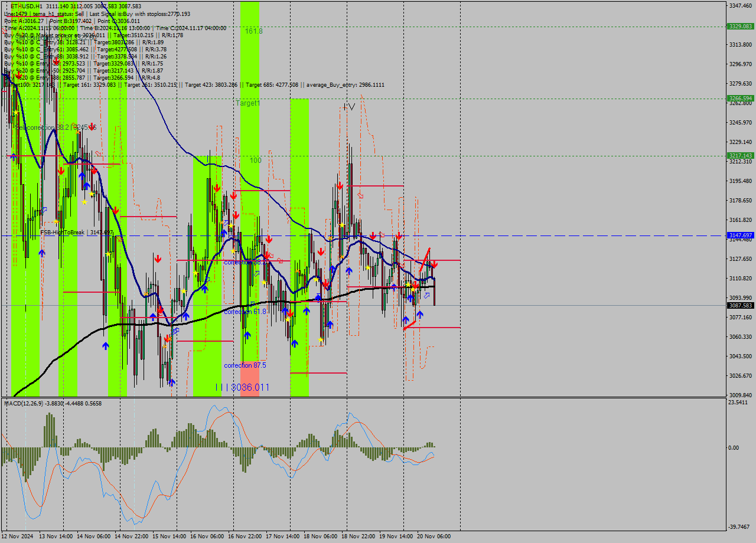This screenshot has height=543, width=756.
Task: Click the green 3217.143 price tag
Action: point(741,155)
